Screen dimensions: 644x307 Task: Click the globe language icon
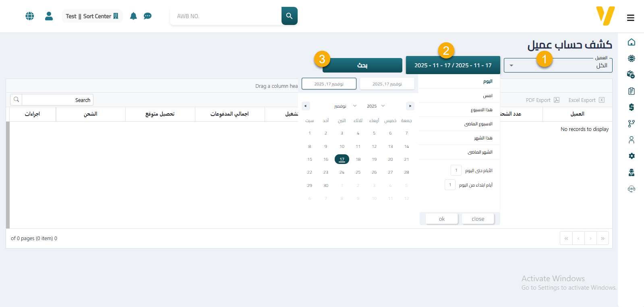(x=30, y=16)
